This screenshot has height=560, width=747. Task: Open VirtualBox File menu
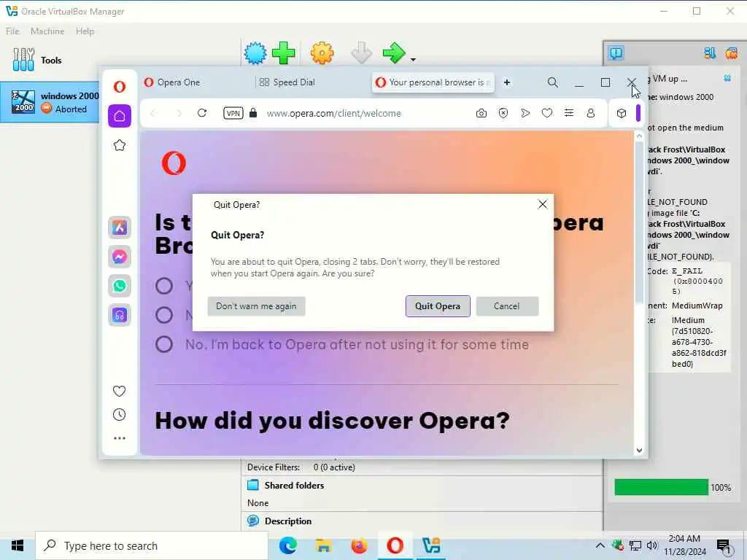[12, 31]
